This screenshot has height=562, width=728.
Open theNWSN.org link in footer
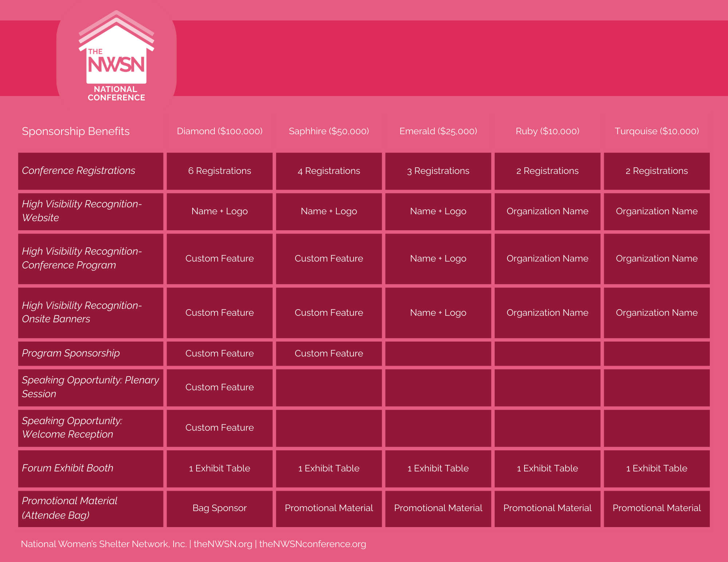pyautogui.click(x=223, y=544)
